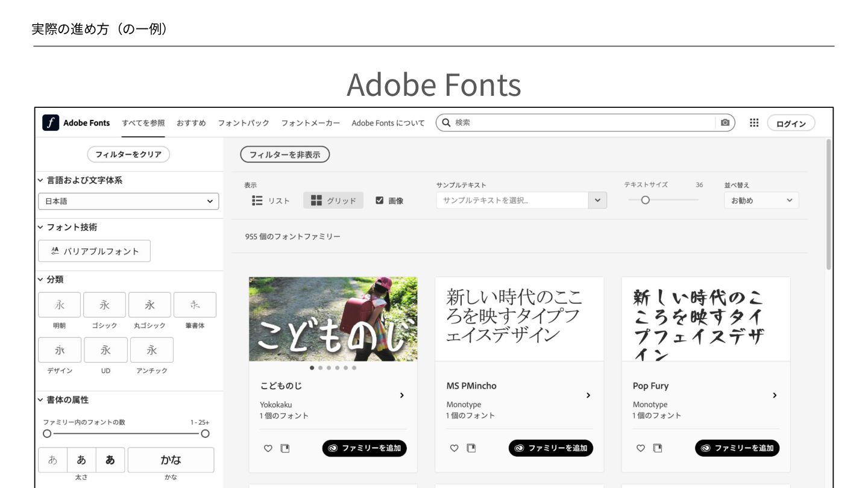This screenshot has width=868, height=488.
Task: Switch to リスト view
Action: 271,201
